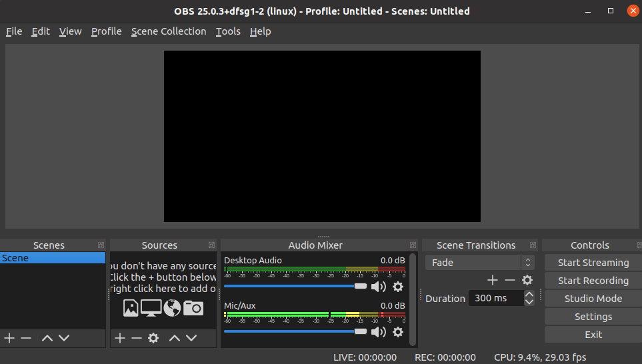Mute Mic/Aux speaker icon
This screenshot has height=364, width=642.
coord(378,331)
